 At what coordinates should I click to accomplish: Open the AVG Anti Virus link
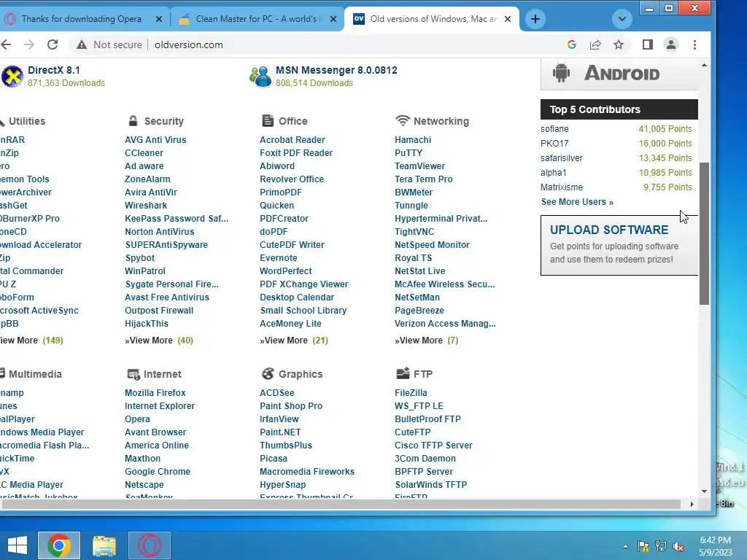pos(155,139)
